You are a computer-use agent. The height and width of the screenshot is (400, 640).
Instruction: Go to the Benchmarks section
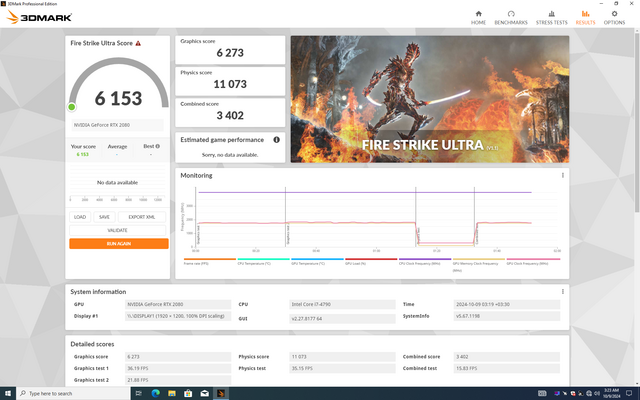[x=511, y=17]
